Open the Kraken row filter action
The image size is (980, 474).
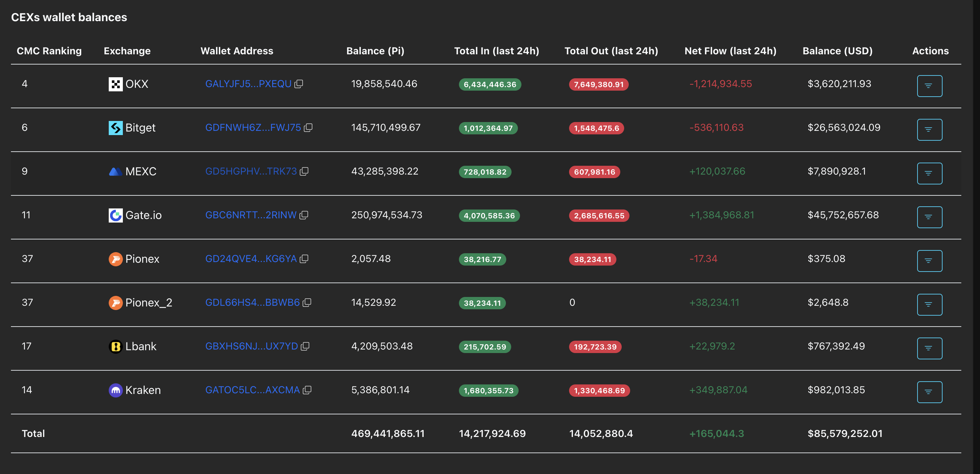coord(929,392)
